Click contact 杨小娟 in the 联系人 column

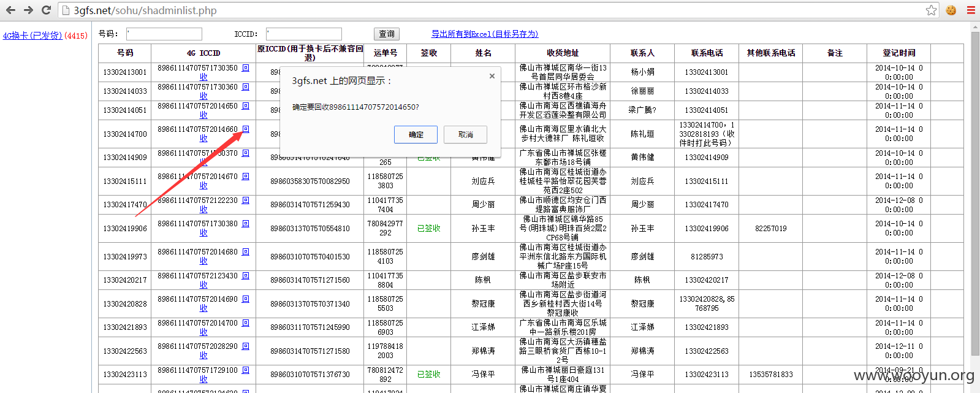pos(642,72)
